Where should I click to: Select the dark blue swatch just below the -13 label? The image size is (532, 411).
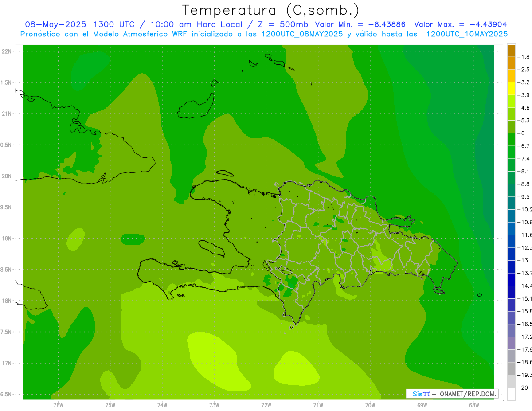511,266
